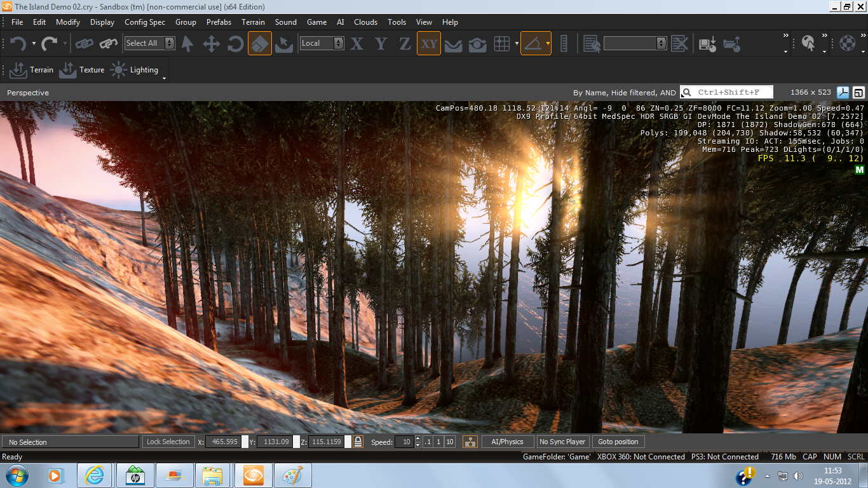
Task: Click the Undo arrow icon
Action: [x=18, y=43]
